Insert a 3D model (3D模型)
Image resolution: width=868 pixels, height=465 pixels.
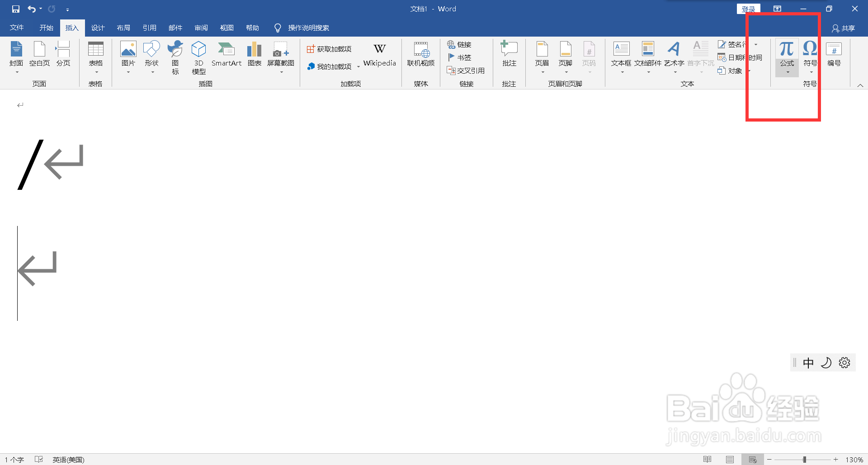tap(198, 58)
